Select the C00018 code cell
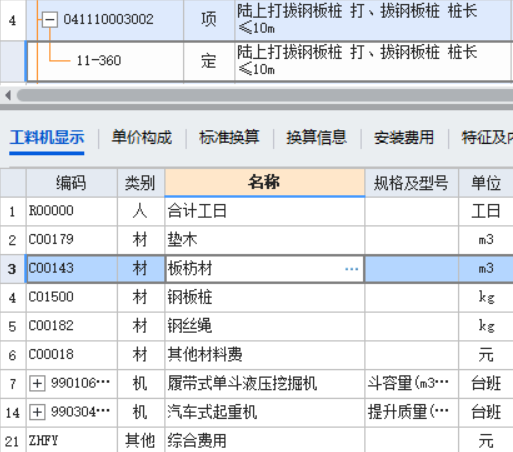The image size is (513, 452). pyautogui.click(x=72, y=355)
